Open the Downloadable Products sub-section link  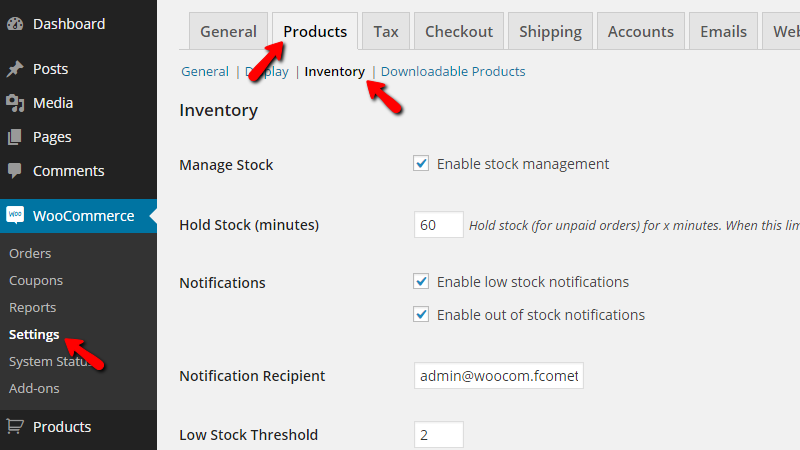[453, 71]
